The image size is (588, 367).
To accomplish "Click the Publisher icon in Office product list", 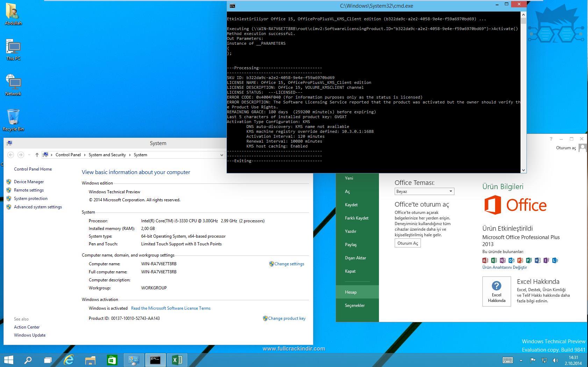I will pyautogui.click(x=529, y=260).
